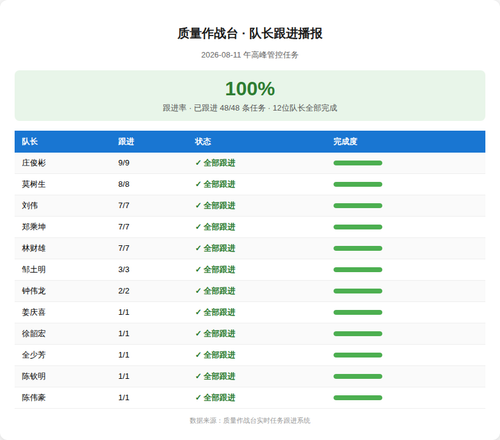Viewport: 500px width, 440px height.
Task: Click the 跟进 column header
Action: (126, 141)
